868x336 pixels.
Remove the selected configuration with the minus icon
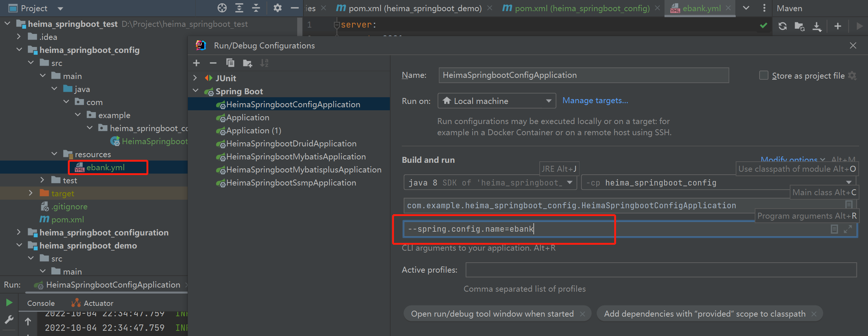click(x=213, y=63)
